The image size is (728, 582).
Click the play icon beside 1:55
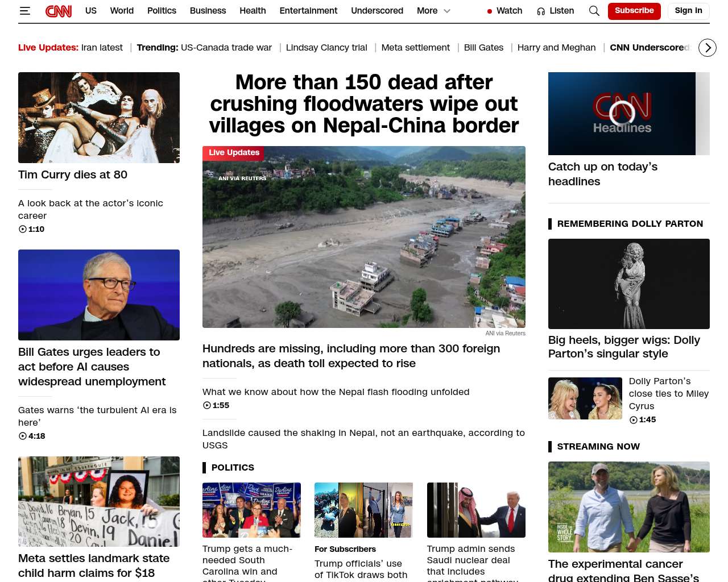tap(207, 405)
